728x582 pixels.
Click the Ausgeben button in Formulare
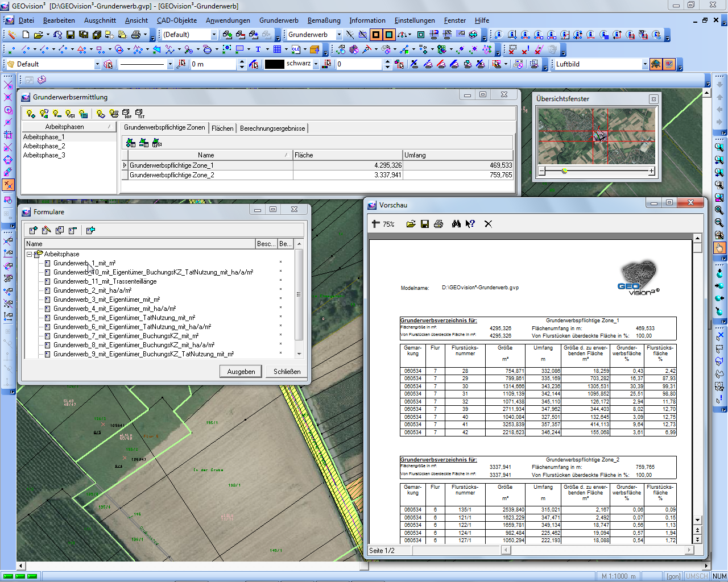[x=241, y=372]
